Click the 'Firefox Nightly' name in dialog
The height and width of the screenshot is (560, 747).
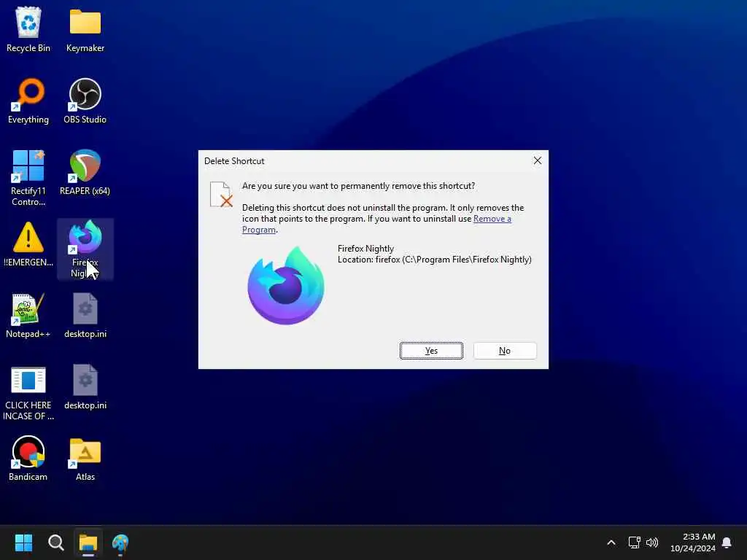click(x=366, y=249)
